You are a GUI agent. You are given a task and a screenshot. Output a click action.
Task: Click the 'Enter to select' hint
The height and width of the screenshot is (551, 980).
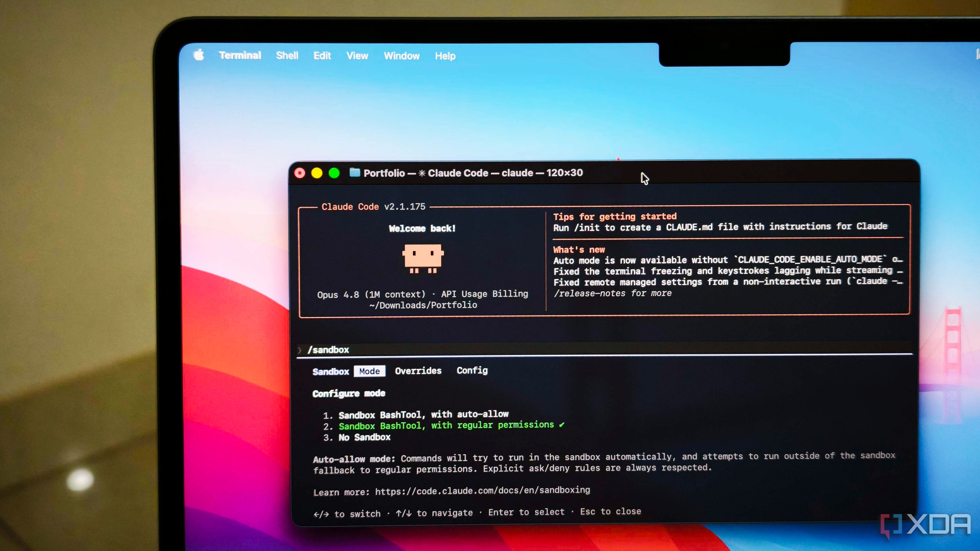(x=527, y=512)
